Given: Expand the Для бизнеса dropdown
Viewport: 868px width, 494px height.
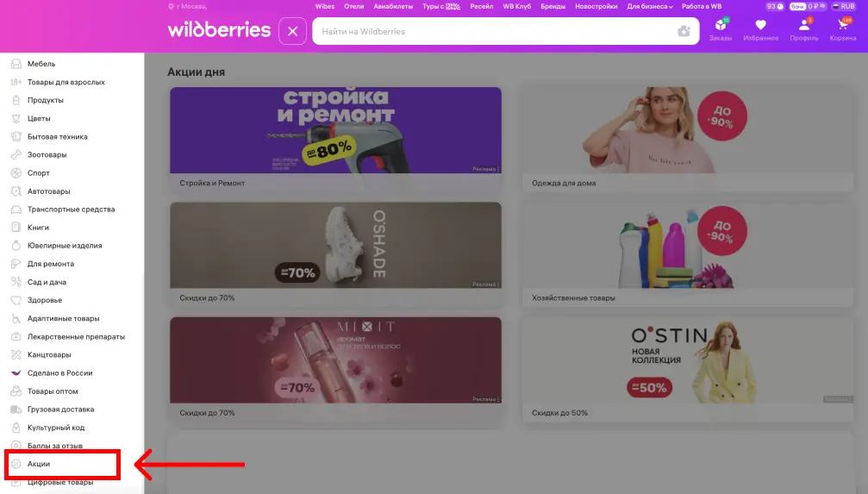Looking at the screenshot, I should click(x=650, y=6).
